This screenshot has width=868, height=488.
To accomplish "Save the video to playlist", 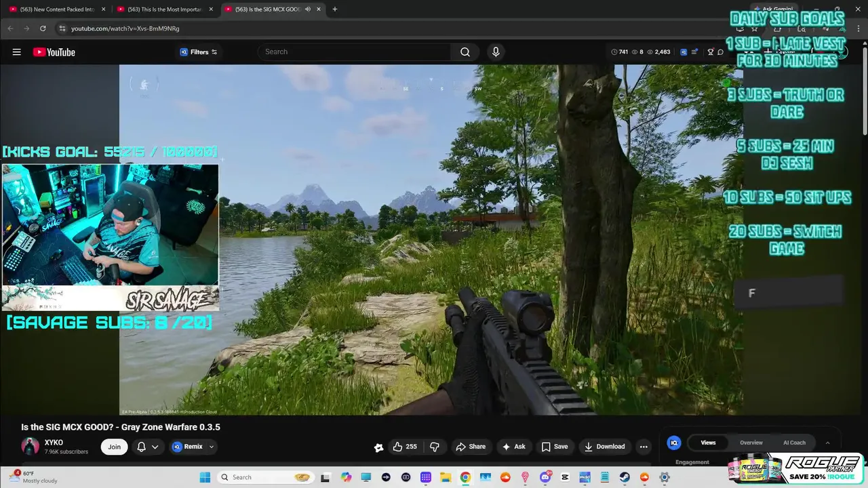I will (x=554, y=447).
